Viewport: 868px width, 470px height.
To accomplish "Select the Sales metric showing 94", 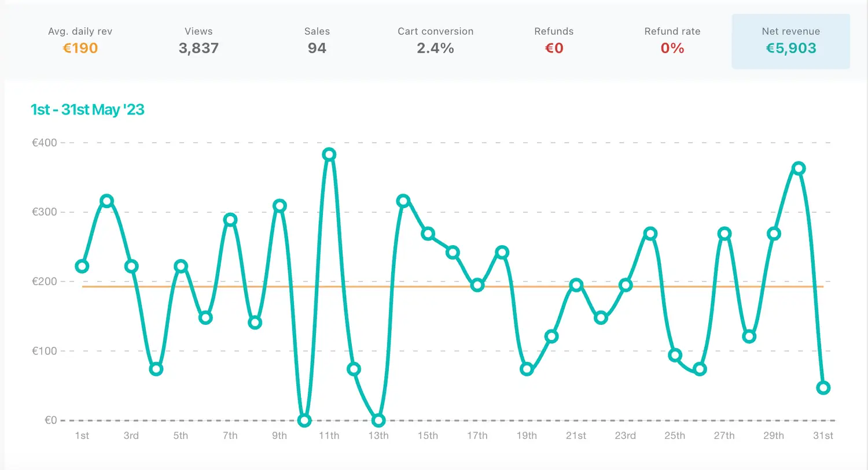I will 317,41.
